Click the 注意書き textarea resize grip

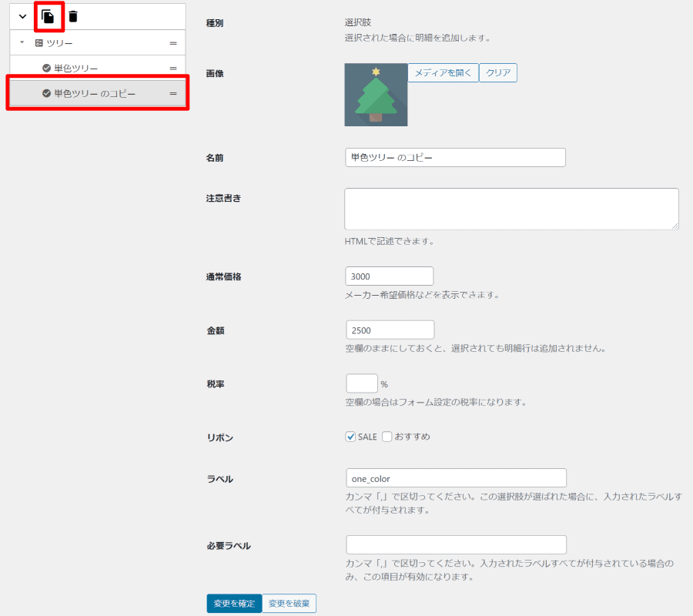(675, 226)
